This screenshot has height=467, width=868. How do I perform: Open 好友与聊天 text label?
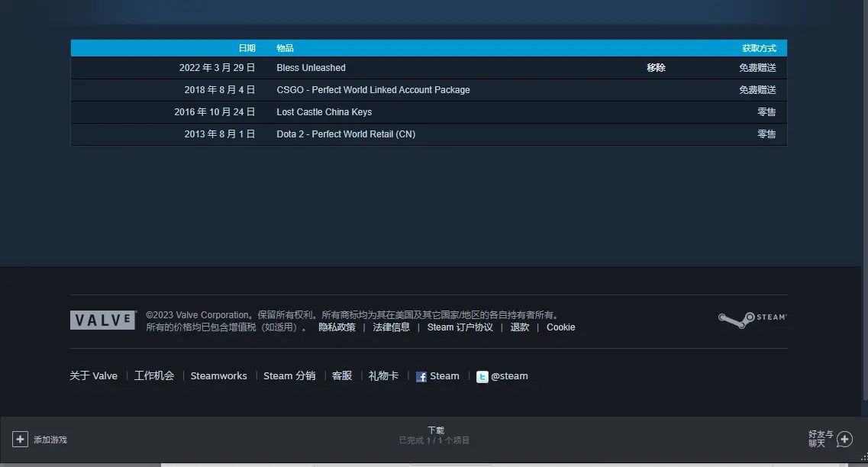pyautogui.click(x=821, y=439)
